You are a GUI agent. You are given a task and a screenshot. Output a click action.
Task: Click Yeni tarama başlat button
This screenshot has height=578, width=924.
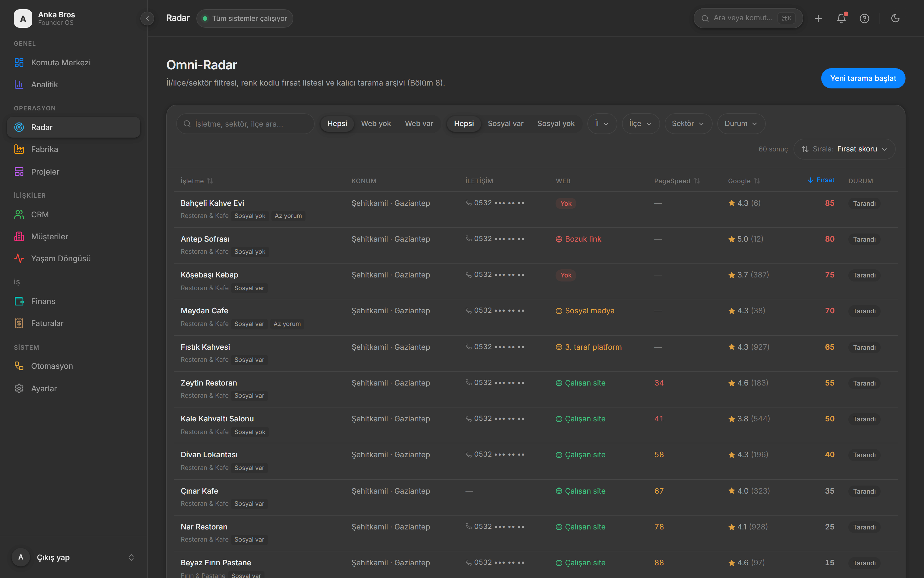pyautogui.click(x=863, y=78)
